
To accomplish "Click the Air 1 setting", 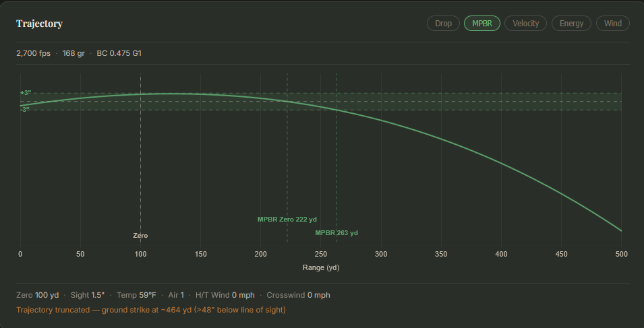I will (176, 295).
